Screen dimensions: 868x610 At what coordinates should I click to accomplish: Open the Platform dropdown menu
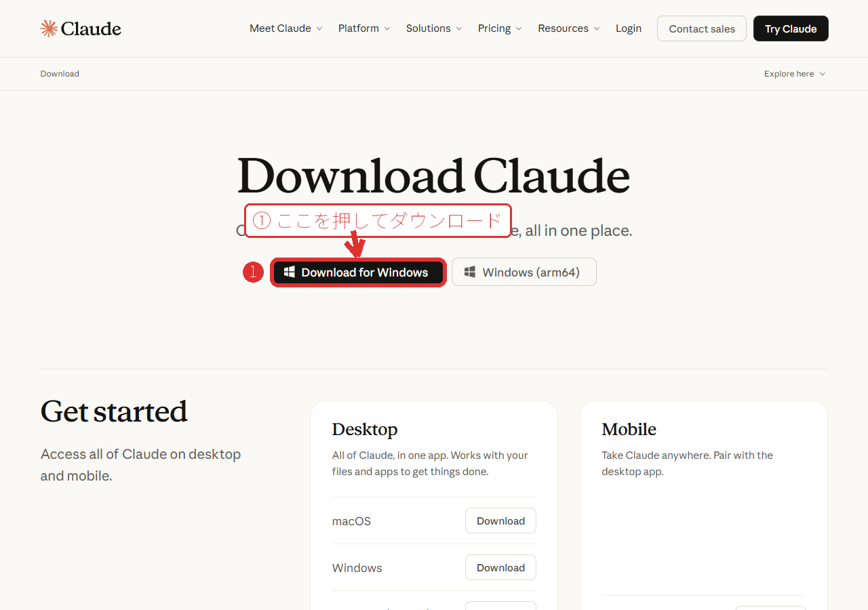coord(364,28)
